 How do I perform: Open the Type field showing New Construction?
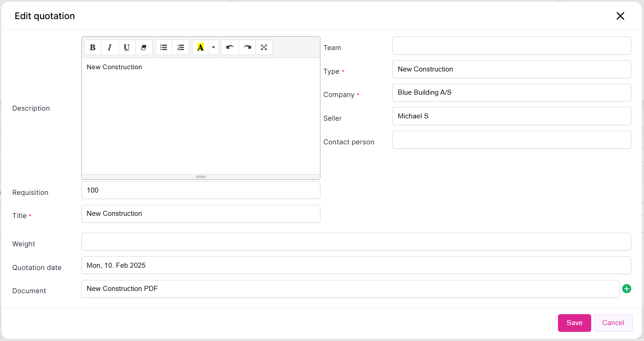point(511,69)
